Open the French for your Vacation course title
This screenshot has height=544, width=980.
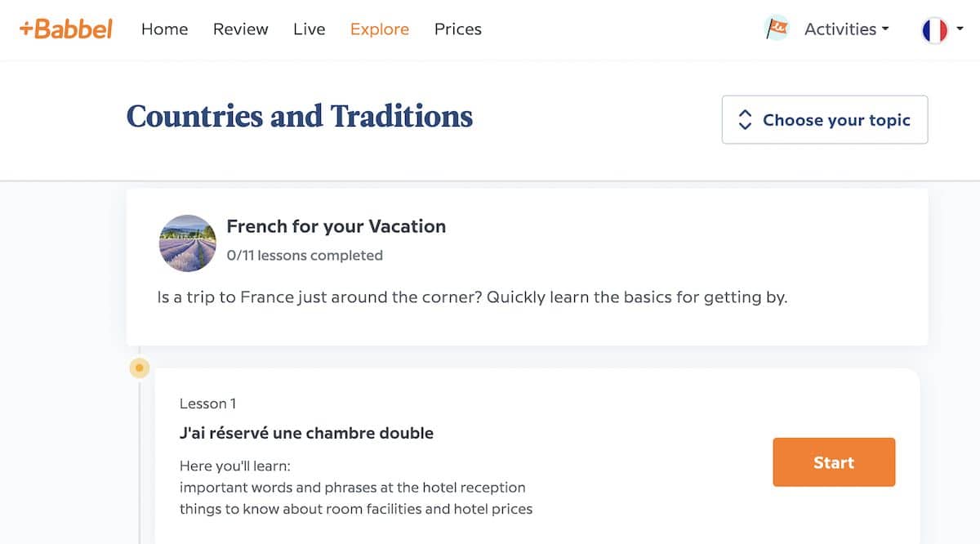(x=336, y=226)
